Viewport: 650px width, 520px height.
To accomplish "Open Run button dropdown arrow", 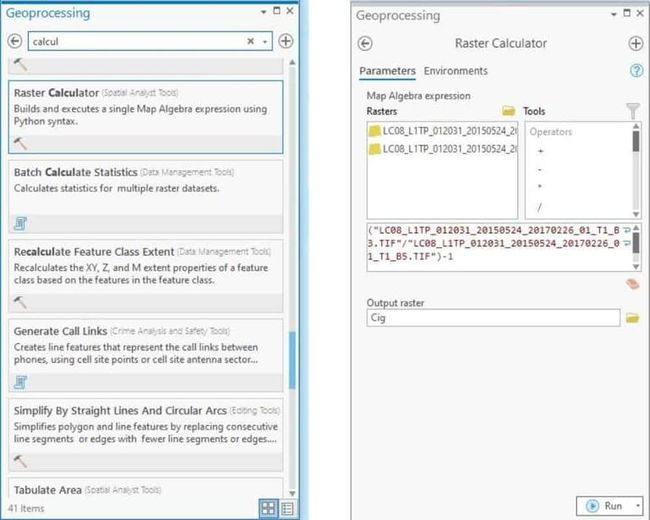I will (x=638, y=506).
